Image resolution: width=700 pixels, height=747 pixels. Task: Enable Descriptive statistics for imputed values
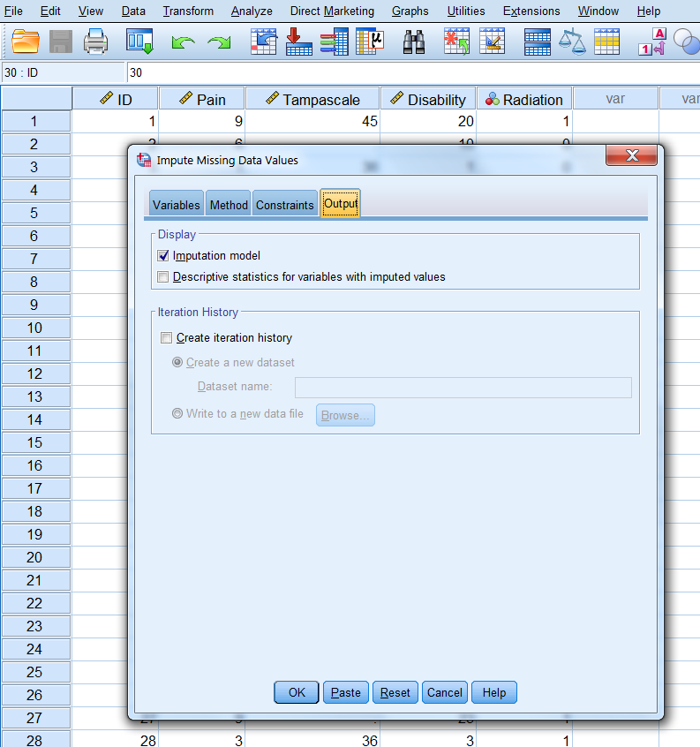click(162, 276)
